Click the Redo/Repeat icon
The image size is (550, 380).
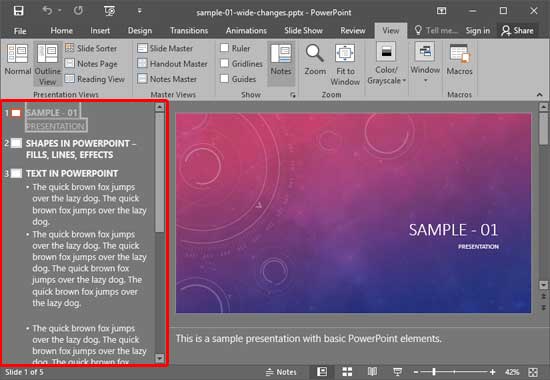(78, 11)
